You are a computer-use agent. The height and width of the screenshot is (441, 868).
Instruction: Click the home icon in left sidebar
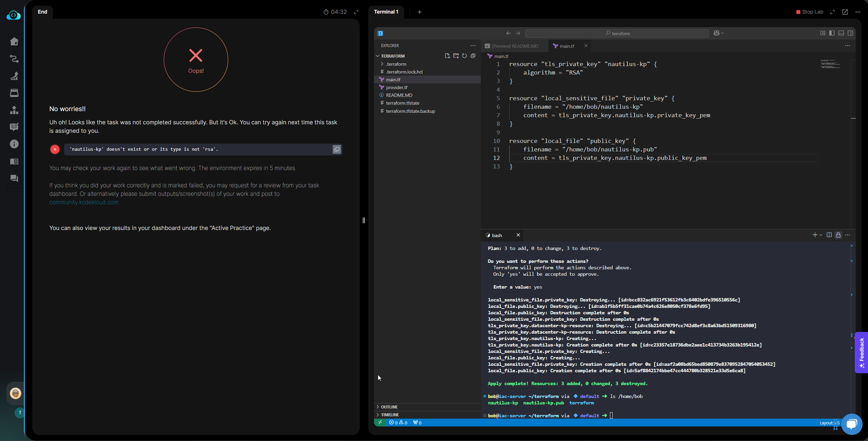pyautogui.click(x=14, y=41)
